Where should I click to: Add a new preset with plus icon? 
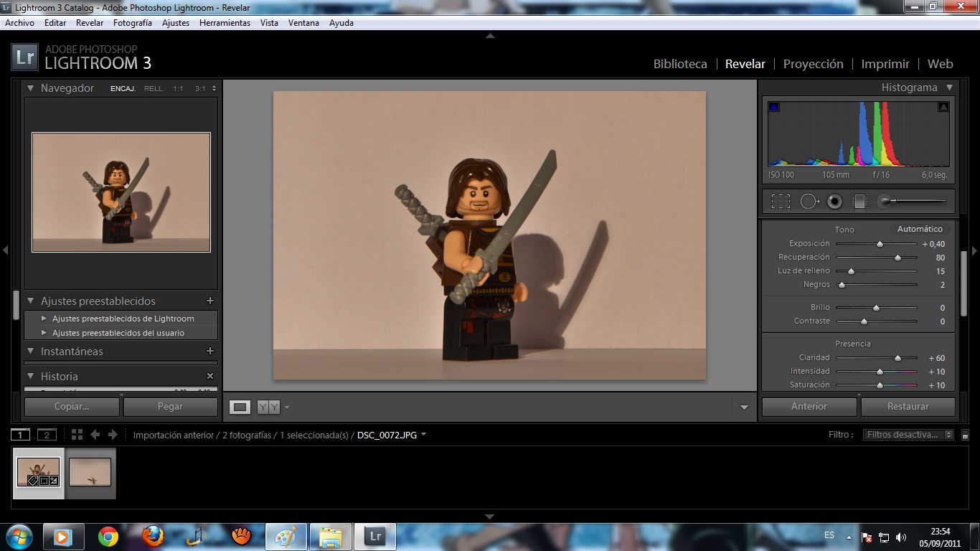click(x=210, y=301)
